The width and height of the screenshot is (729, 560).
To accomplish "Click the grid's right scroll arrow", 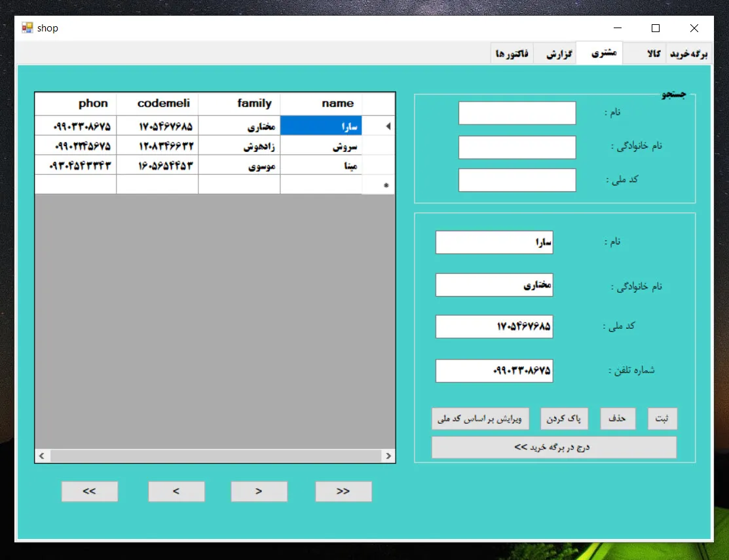I will [388, 456].
